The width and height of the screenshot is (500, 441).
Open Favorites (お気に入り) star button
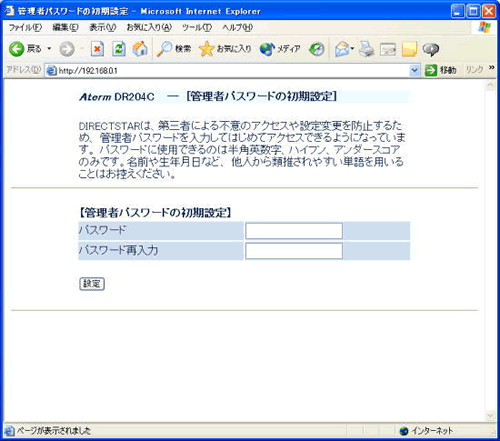(225, 49)
